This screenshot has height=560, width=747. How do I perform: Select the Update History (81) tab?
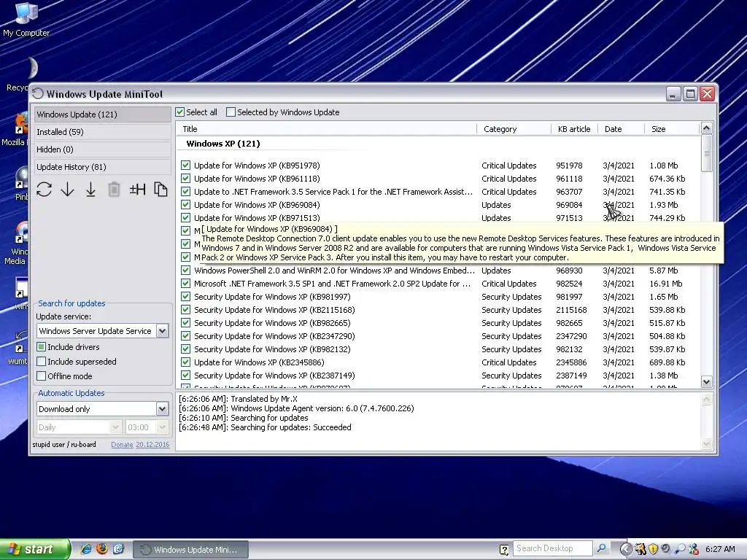tap(102, 167)
